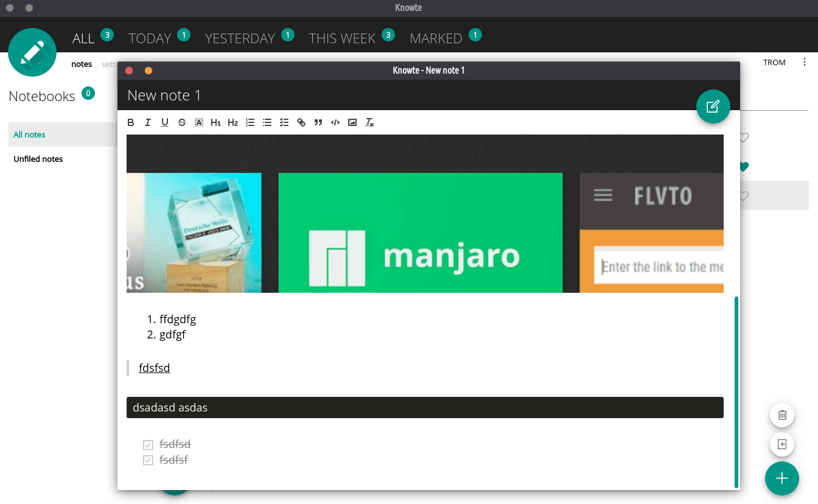Create a numbered list
The height and width of the screenshot is (504, 818).
click(250, 122)
